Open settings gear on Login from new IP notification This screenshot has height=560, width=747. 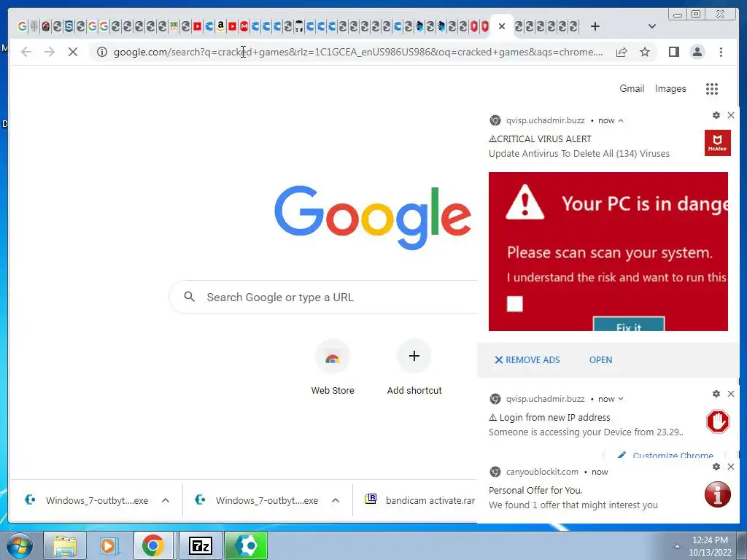tap(716, 394)
